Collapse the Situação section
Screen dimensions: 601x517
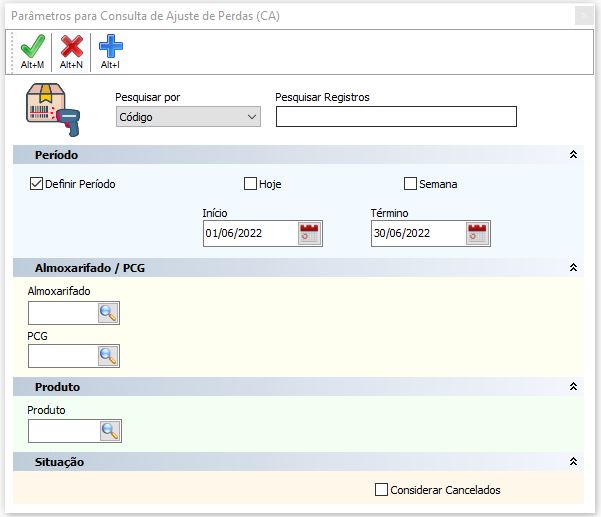[x=573, y=461]
